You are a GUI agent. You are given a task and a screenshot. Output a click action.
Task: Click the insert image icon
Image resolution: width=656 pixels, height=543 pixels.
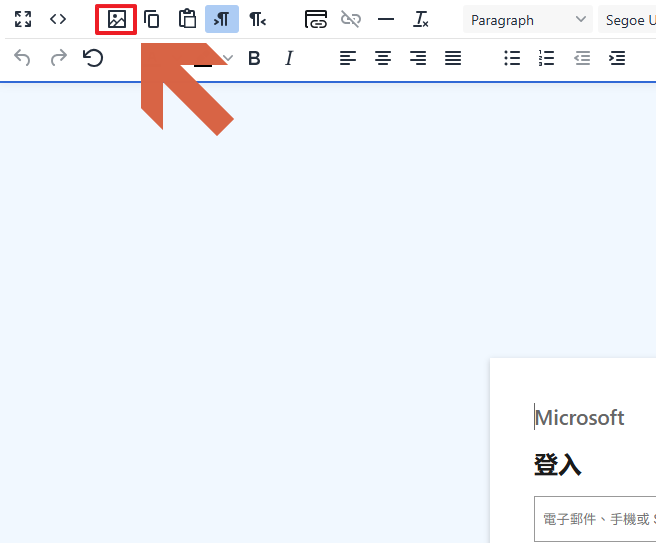pos(117,19)
